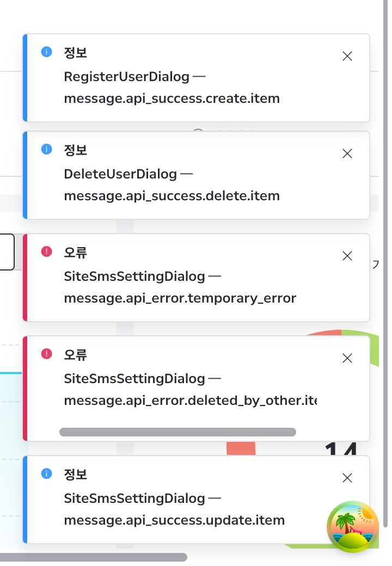Click red error icon on deleted_by_other toast
This screenshot has height=566, width=392.
point(47,354)
